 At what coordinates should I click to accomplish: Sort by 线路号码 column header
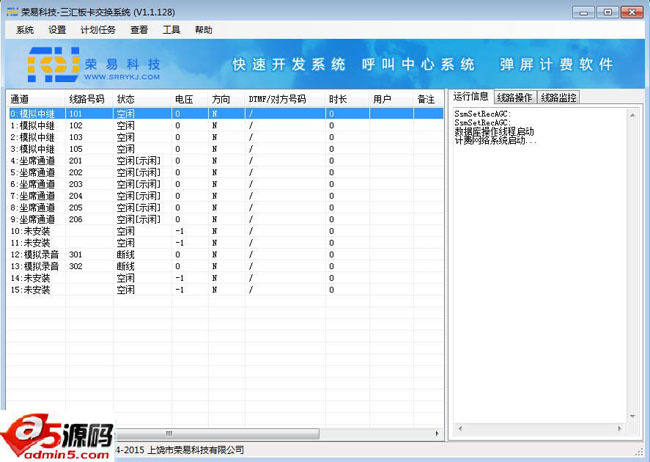89,99
